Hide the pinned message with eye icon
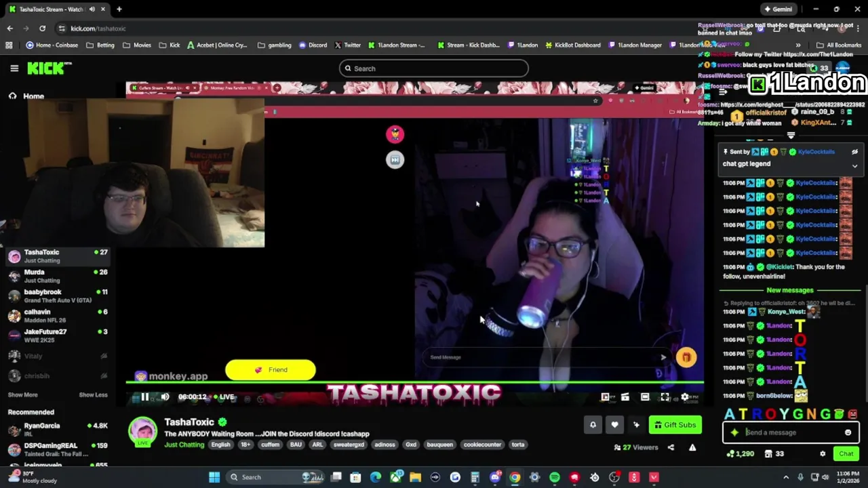This screenshot has width=868, height=488. pyautogui.click(x=854, y=152)
